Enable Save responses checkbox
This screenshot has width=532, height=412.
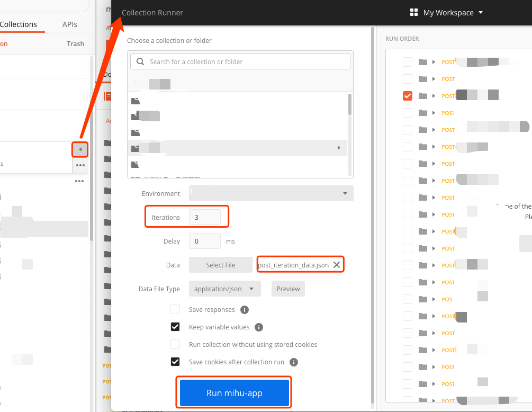175,309
